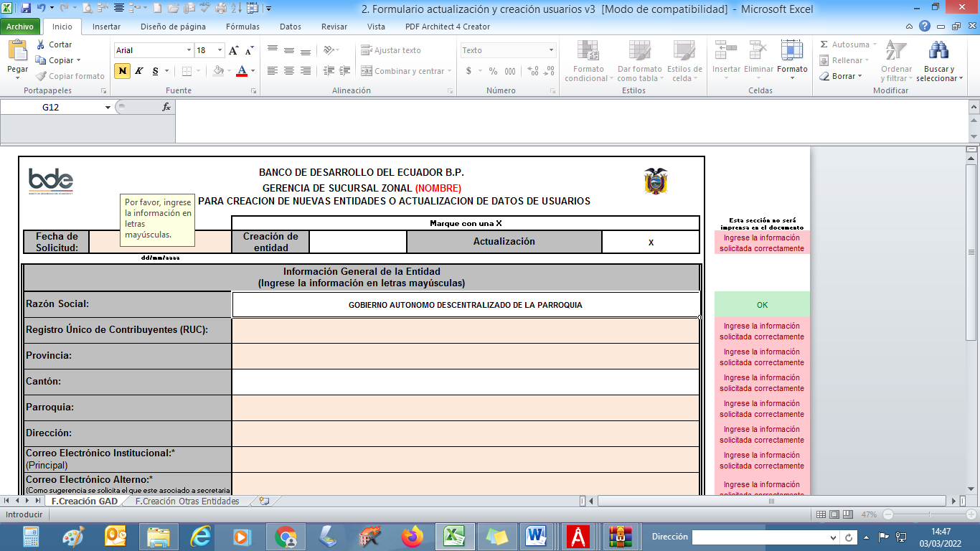Viewport: 980px width, 551px height.
Task: Toggle underline (S) formatting
Action: click(155, 71)
